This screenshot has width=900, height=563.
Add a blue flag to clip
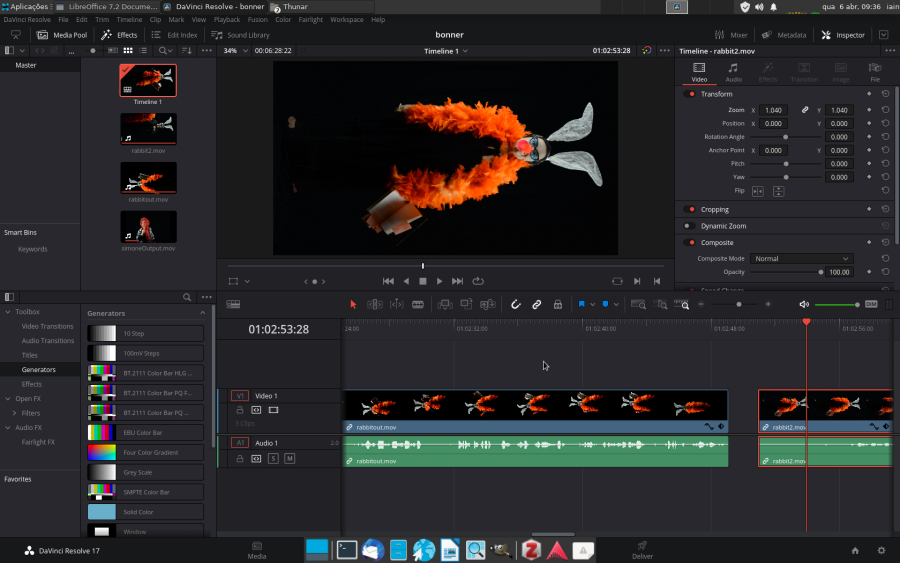pos(581,304)
